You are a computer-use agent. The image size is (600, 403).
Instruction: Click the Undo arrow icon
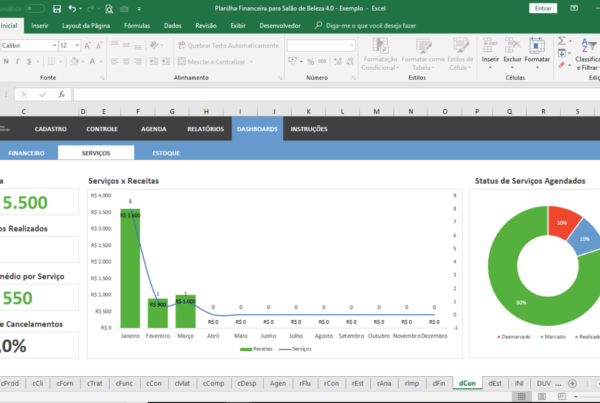[x=72, y=8]
